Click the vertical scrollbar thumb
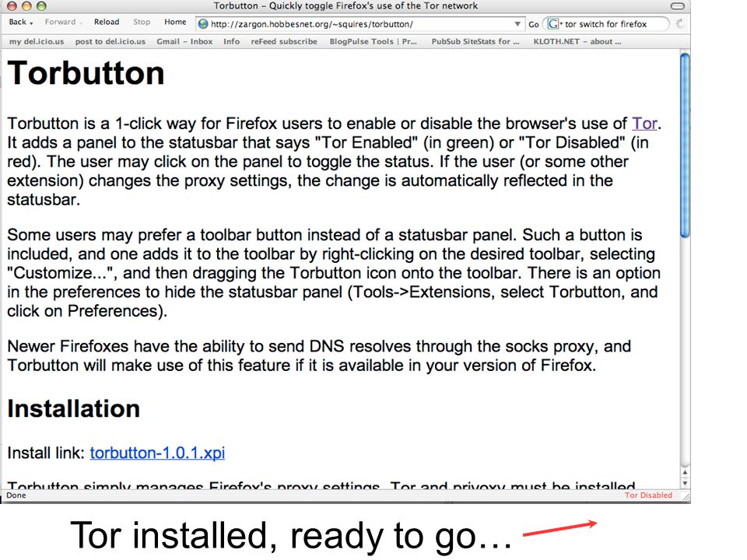 [x=685, y=145]
